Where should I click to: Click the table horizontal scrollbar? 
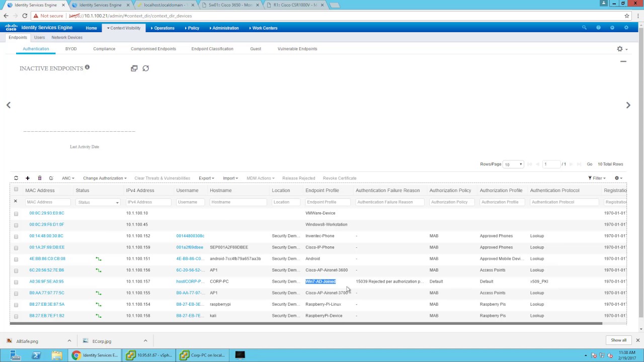pyautogui.click(x=306, y=323)
